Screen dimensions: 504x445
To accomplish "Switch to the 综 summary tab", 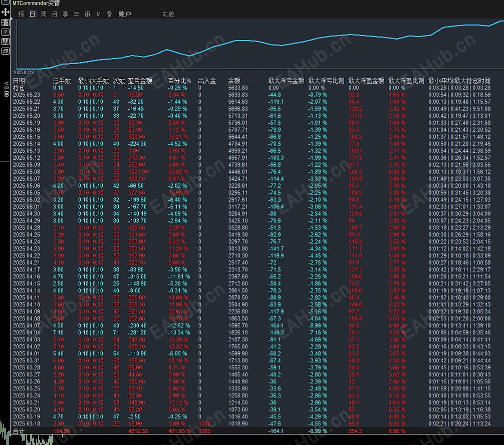I will point(21,15).
